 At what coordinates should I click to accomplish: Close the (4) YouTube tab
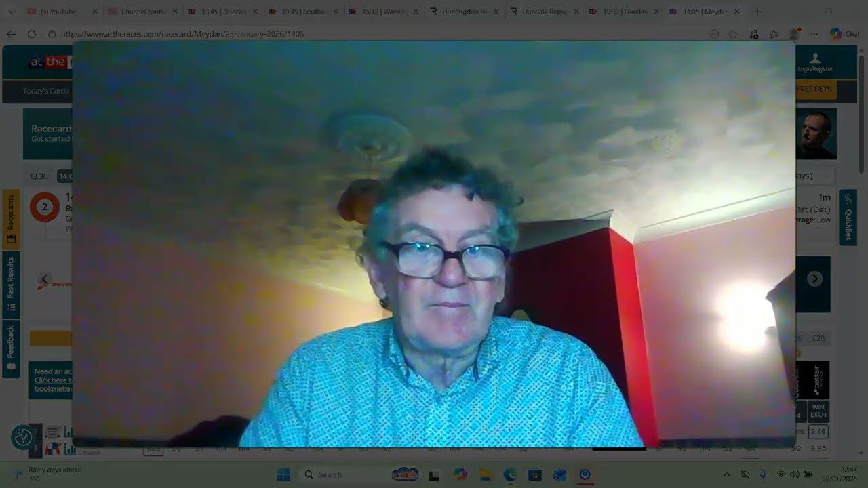[95, 12]
